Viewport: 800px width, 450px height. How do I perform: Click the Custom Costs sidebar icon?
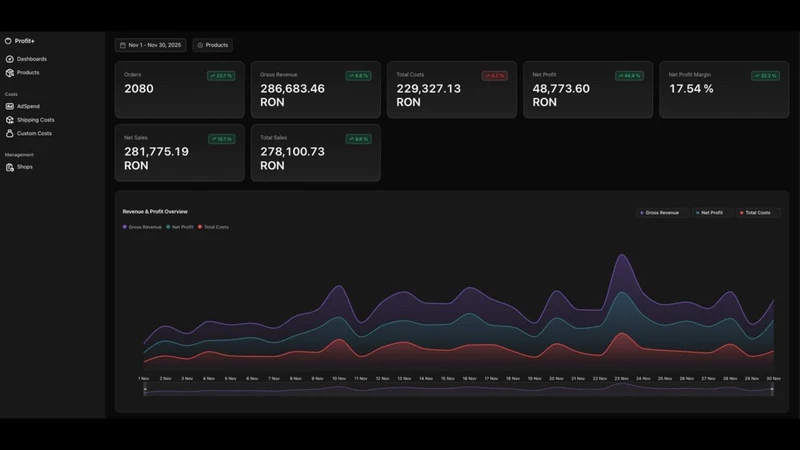click(x=10, y=133)
